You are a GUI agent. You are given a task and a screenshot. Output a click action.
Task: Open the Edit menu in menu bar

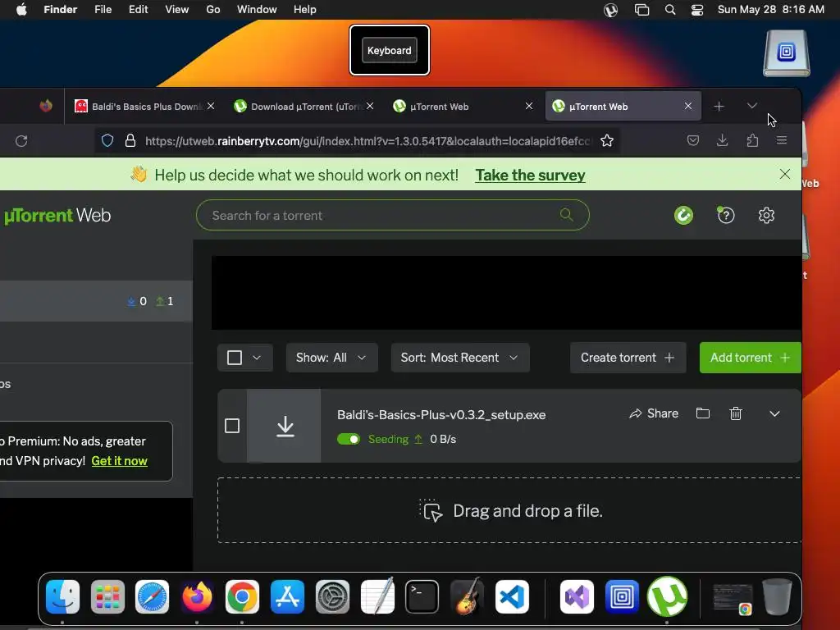tap(138, 9)
